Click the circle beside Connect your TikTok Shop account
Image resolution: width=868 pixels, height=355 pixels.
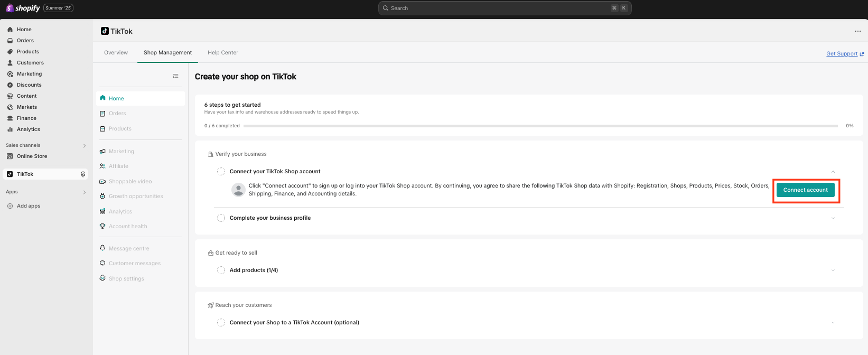pyautogui.click(x=221, y=172)
